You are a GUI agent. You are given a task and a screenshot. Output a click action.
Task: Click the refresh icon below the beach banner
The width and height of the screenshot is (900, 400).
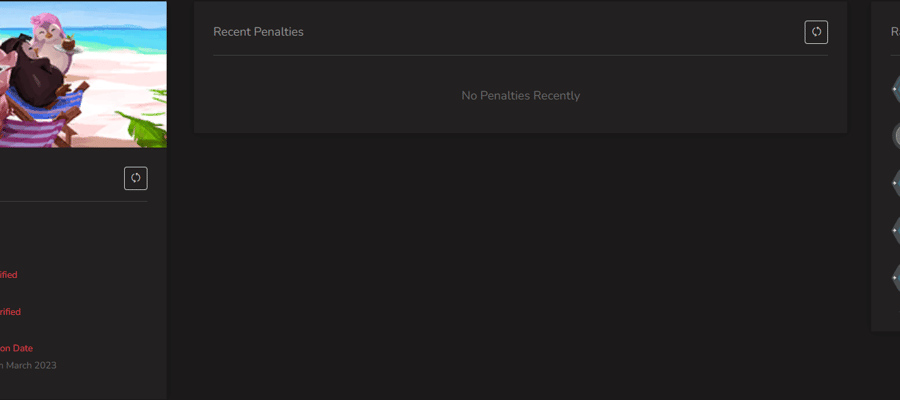[135, 178]
